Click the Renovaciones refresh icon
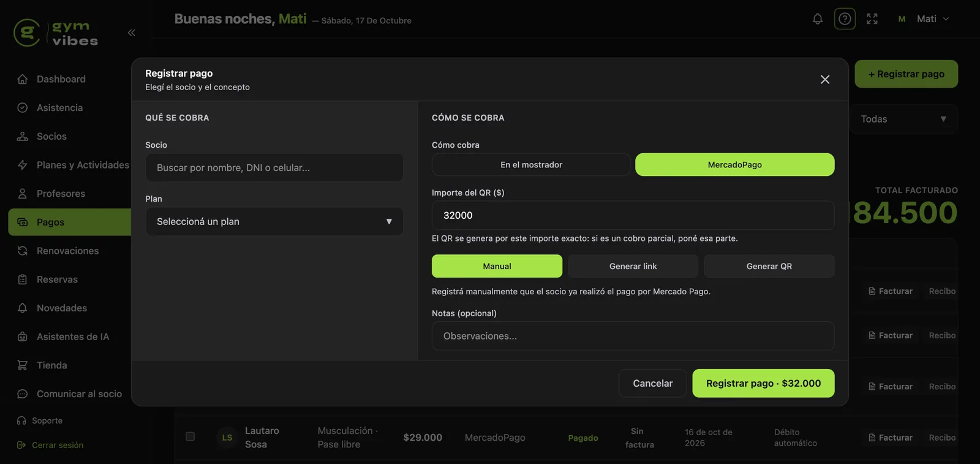 23,251
